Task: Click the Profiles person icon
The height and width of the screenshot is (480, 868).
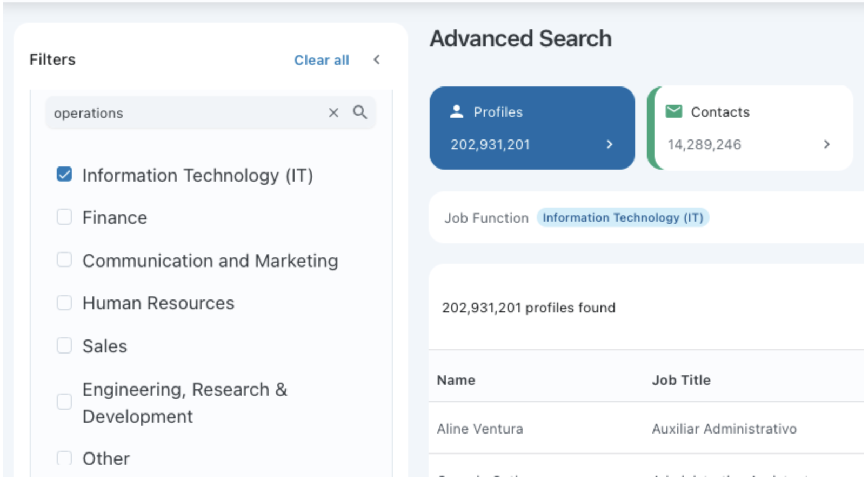Action: click(457, 111)
